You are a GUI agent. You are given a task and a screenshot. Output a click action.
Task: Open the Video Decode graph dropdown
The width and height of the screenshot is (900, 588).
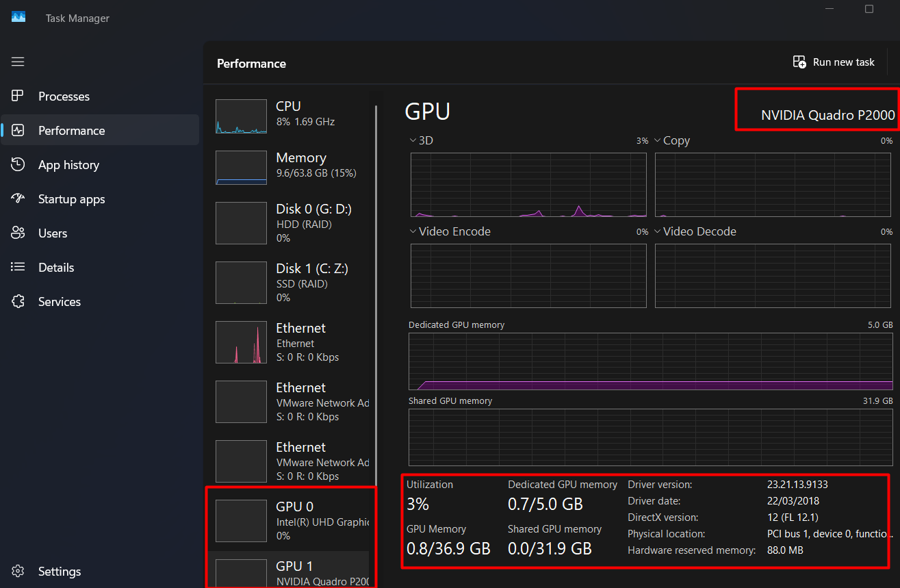coord(657,231)
